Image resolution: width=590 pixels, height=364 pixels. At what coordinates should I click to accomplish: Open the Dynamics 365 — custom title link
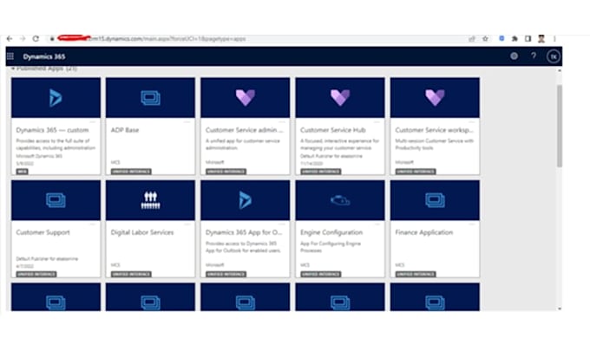[x=52, y=130]
